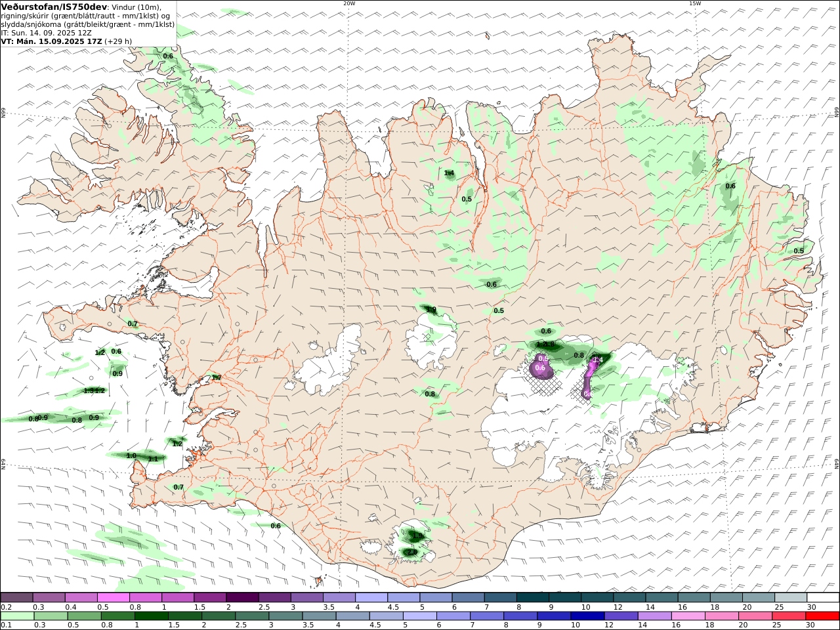840x630 pixels.
Task: Pick bright pink upper swatch between 0.5 and 0.8
Action: [x=114, y=598]
